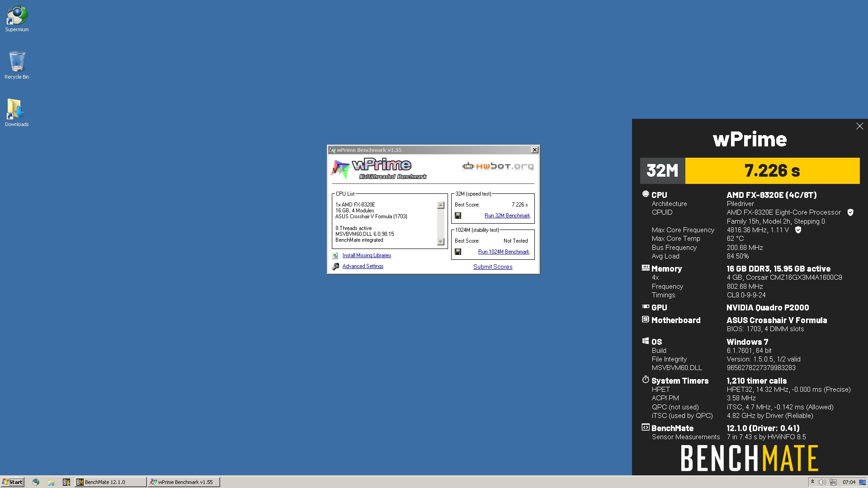Select the Downloads folder shortcut

coord(17,113)
